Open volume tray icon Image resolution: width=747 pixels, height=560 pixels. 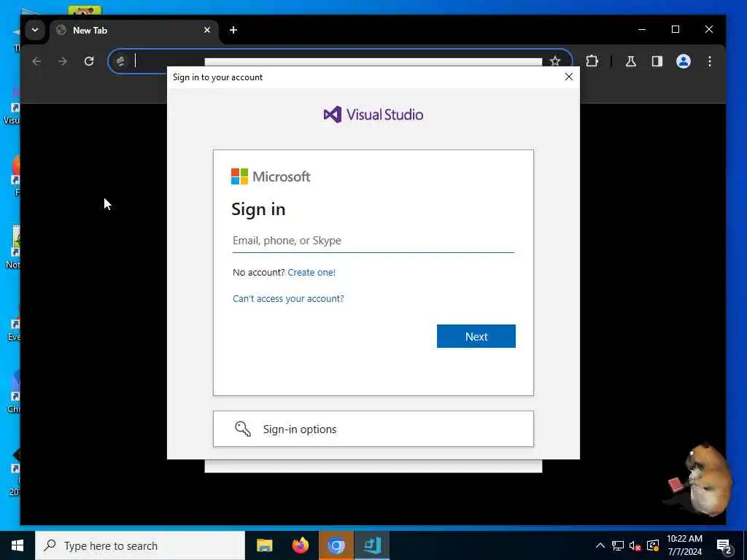[635, 545]
